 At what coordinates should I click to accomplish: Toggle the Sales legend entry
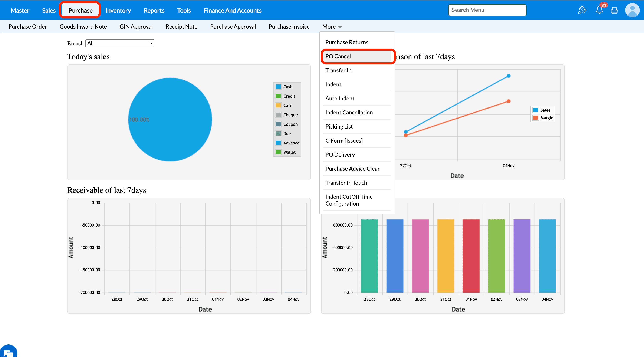tap(545, 110)
